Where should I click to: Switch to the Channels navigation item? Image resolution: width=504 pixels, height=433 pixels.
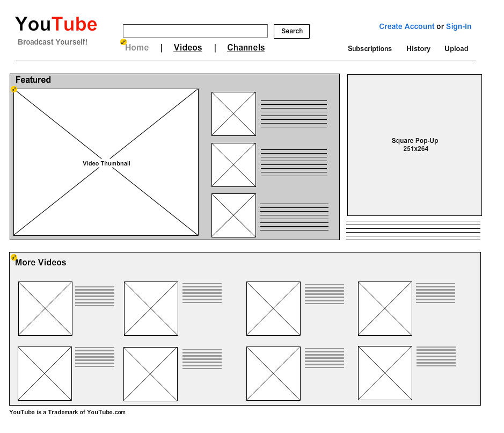coord(246,48)
